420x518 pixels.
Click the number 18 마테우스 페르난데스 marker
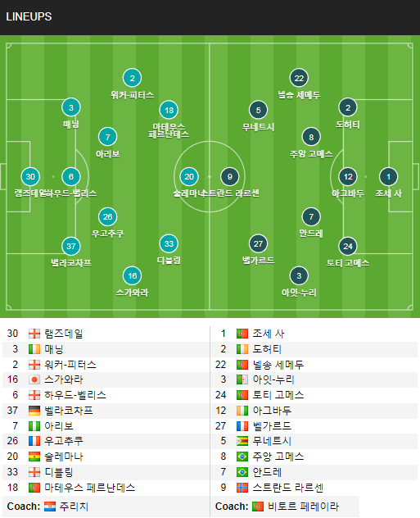point(169,110)
